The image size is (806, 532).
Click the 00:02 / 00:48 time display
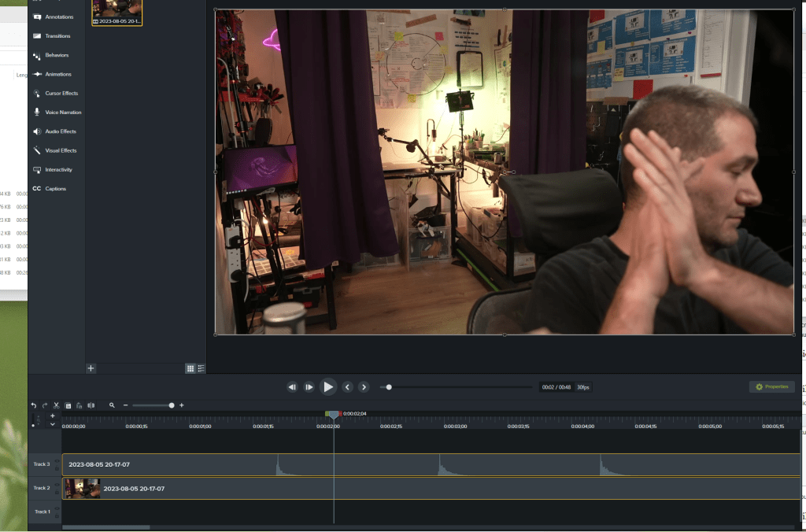coord(556,387)
